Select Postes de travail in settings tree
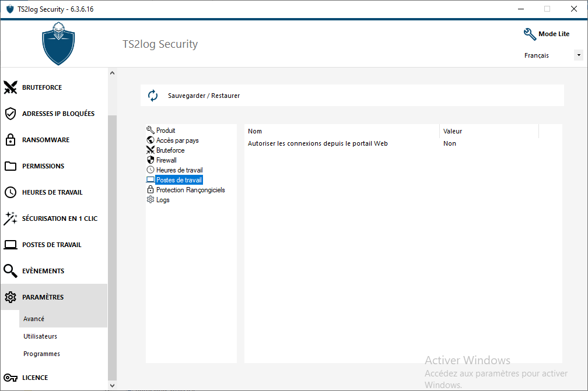 [179, 180]
